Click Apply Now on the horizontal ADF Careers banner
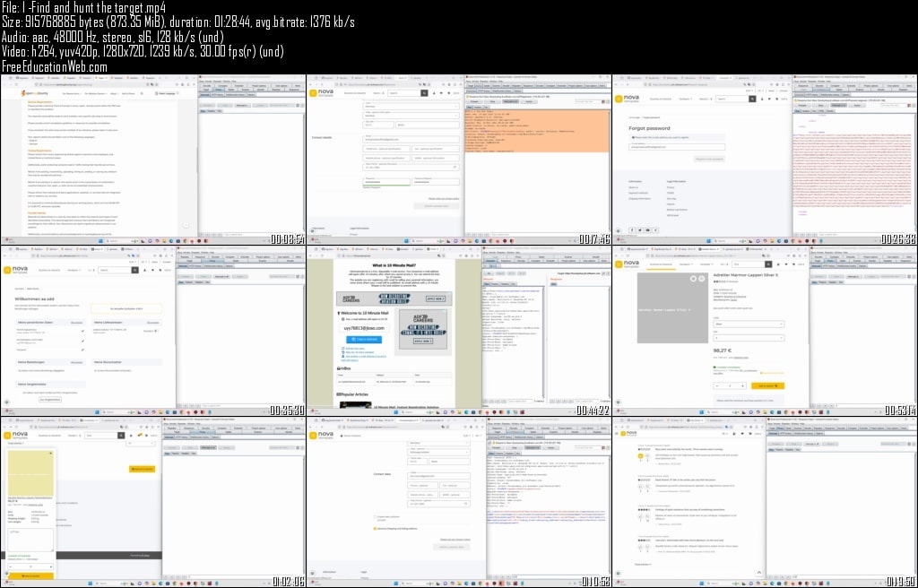This screenshot has height=588, width=918. pos(435,298)
